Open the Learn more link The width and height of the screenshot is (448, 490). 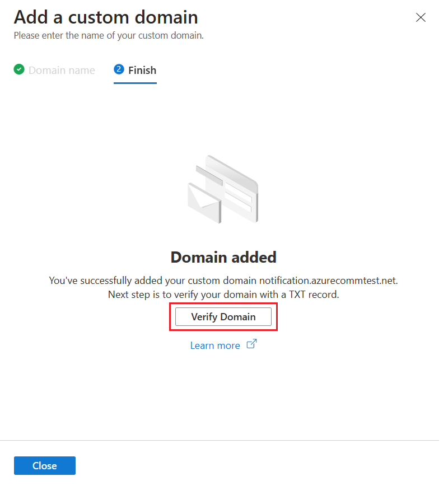[215, 345]
